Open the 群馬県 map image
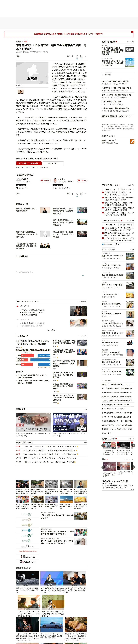Screen dimensions: 138x644 click(x=32, y=73)
